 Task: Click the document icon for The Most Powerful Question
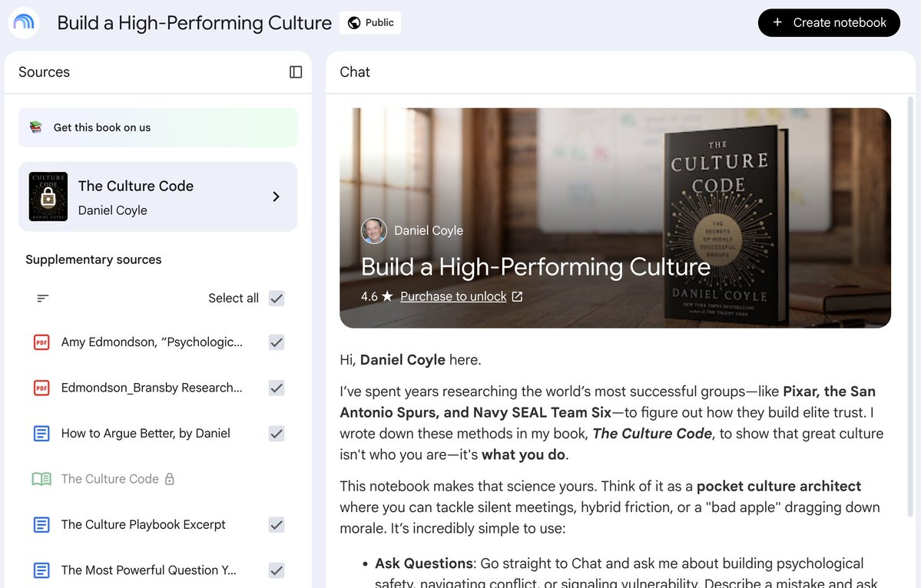click(x=41, y=570)
